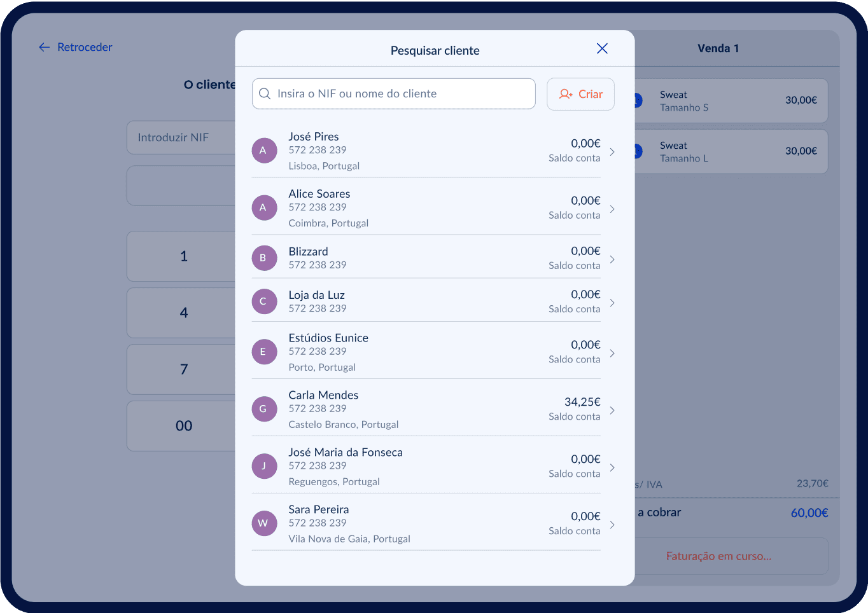Click Carla Mendes's avatar icon

click(265, 409)
